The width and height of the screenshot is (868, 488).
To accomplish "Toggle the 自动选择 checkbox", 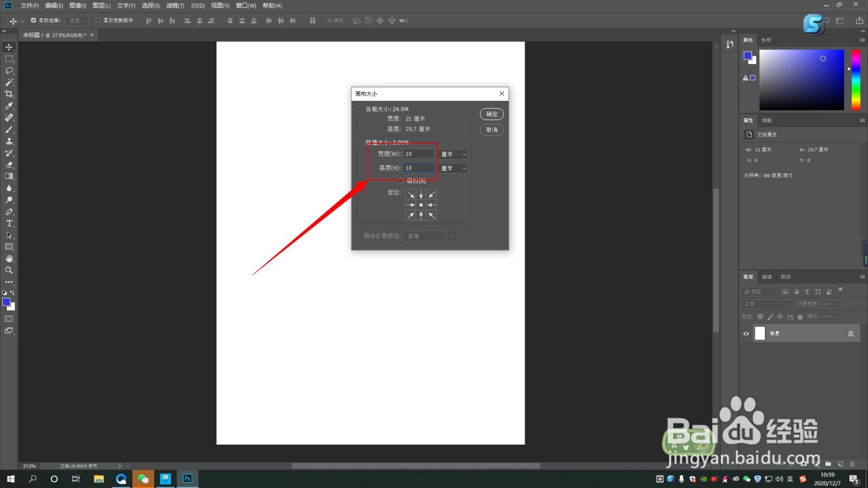I will point(34,21).
